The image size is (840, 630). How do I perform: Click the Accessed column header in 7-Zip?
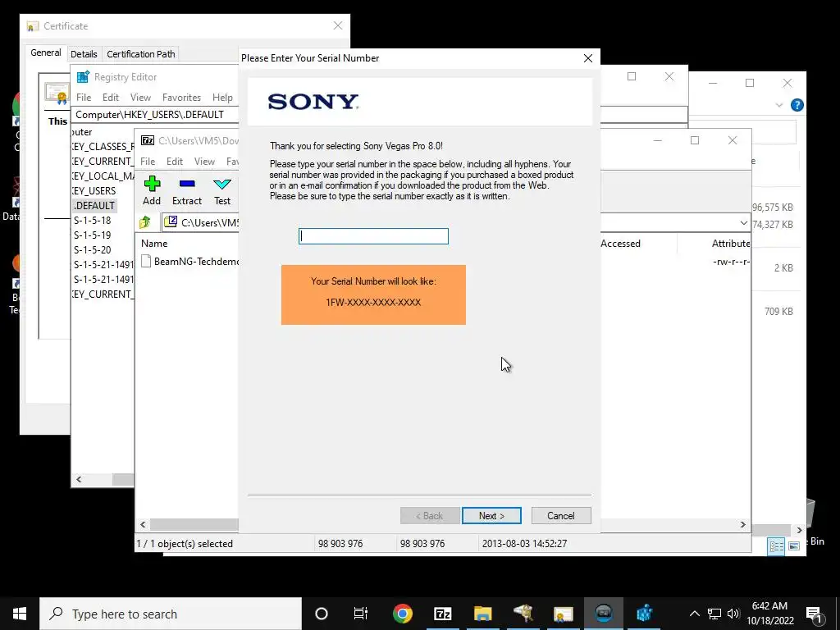(x=620, y=243)
